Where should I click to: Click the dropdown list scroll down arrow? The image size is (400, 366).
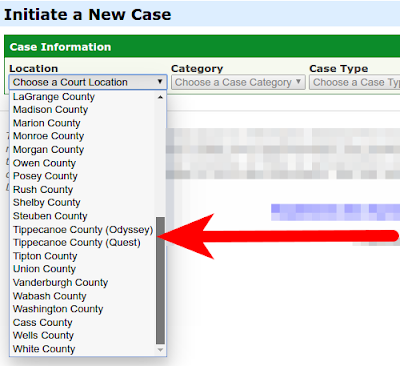[x=160, y=350]
